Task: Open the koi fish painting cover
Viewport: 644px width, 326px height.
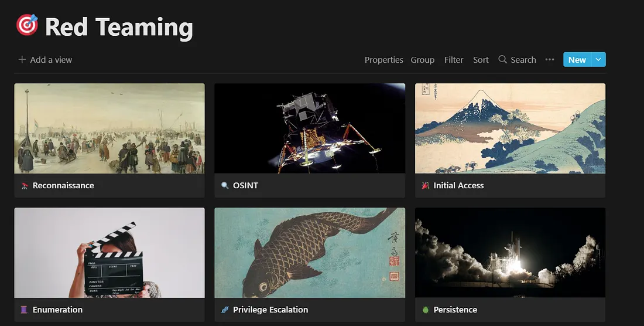Action: click(x=310, y=253)
